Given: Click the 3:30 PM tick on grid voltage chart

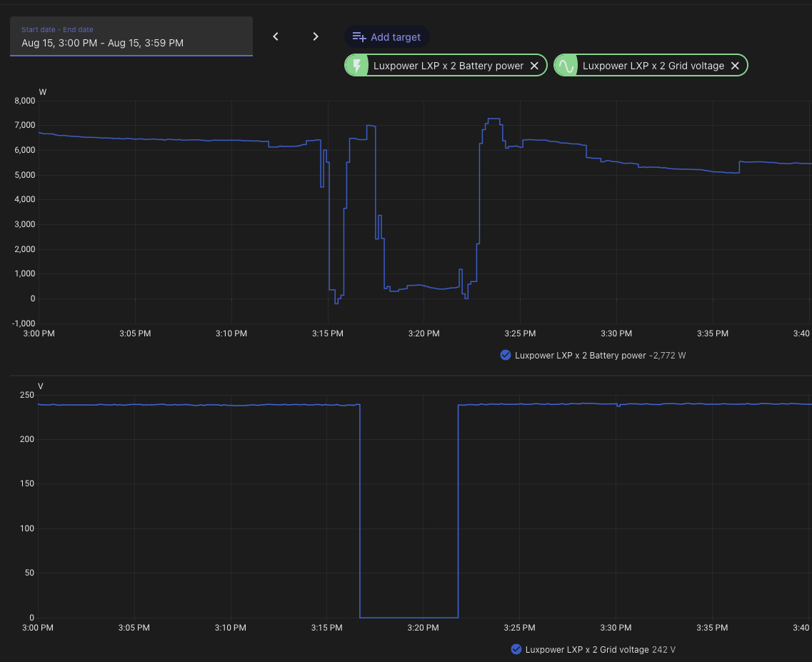Looking at the screenshot, I should [x=615, y=628].
